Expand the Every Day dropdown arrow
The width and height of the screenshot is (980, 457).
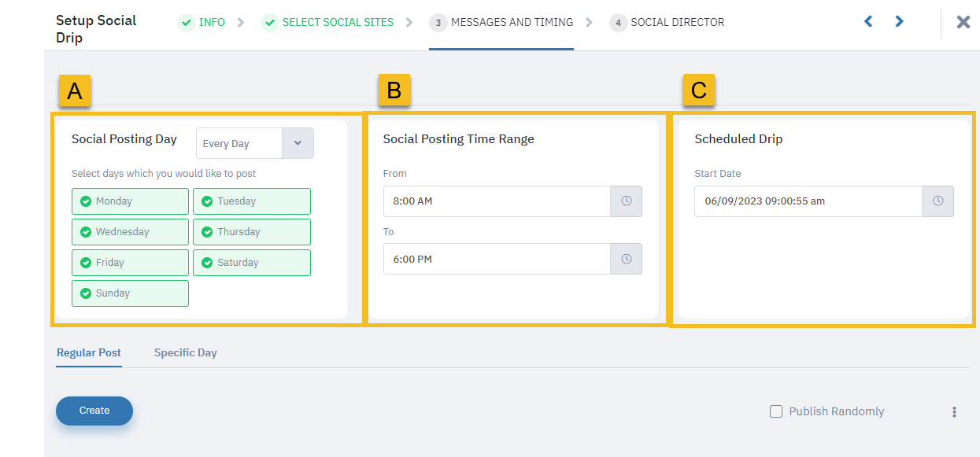pos(298,143)
